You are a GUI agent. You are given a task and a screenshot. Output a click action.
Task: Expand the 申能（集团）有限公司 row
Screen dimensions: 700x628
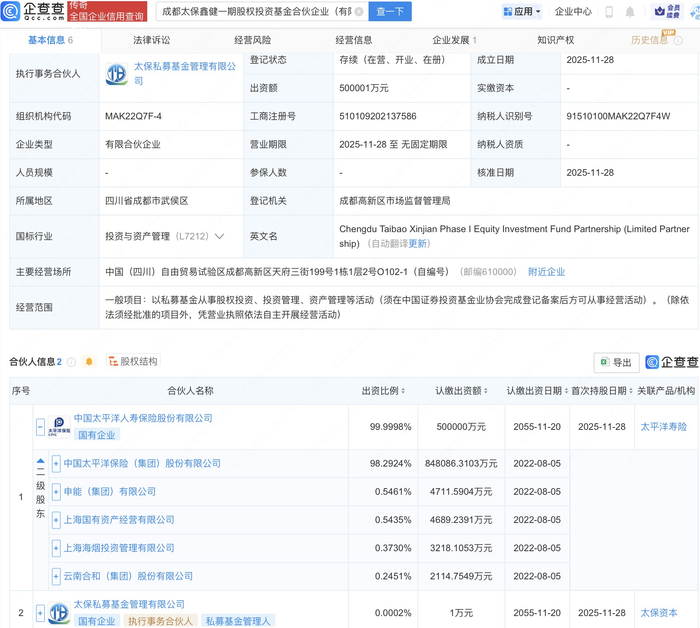pyautogui.click(x=56, y=492)
